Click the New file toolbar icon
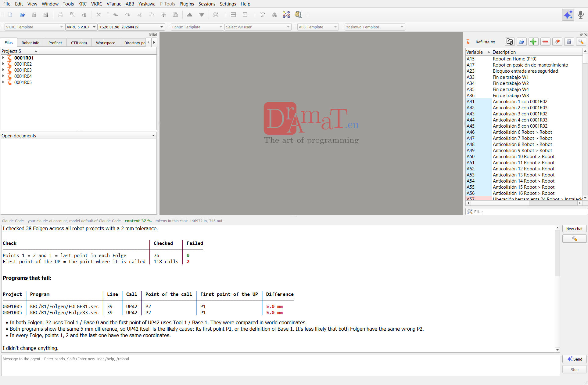The width and height of the screenshot is (588, 385). (10, 15)
